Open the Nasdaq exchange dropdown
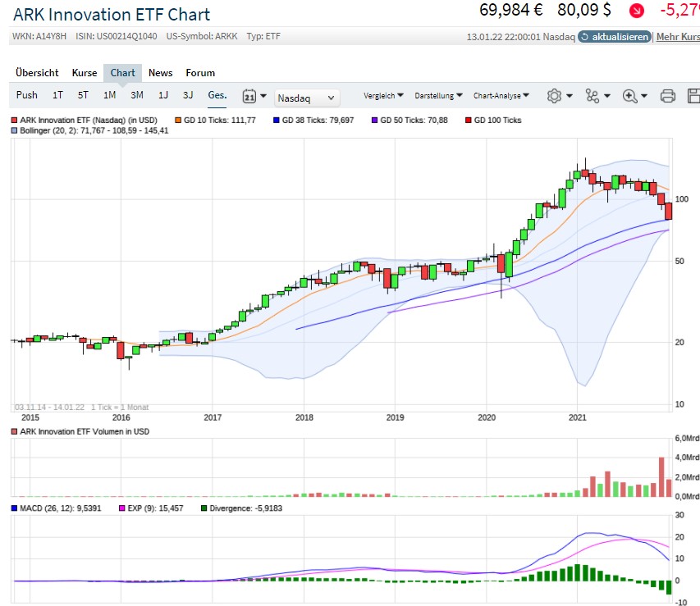 point(306,98)
